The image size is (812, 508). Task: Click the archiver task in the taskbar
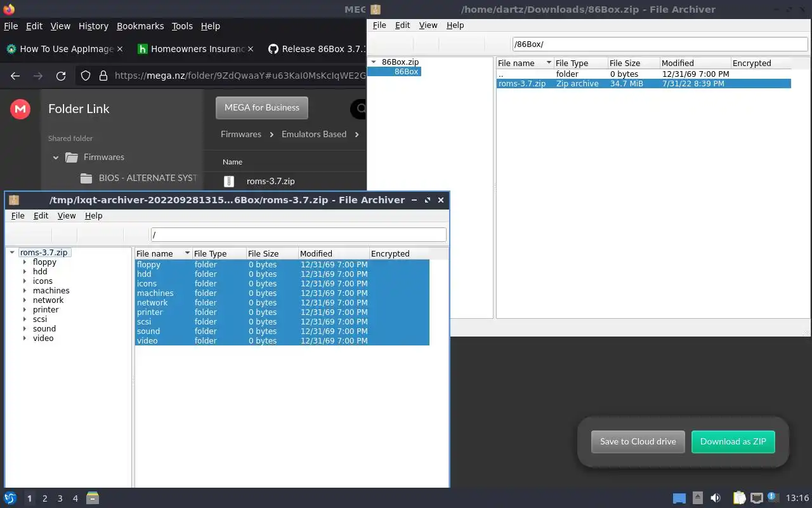(93, 498)
